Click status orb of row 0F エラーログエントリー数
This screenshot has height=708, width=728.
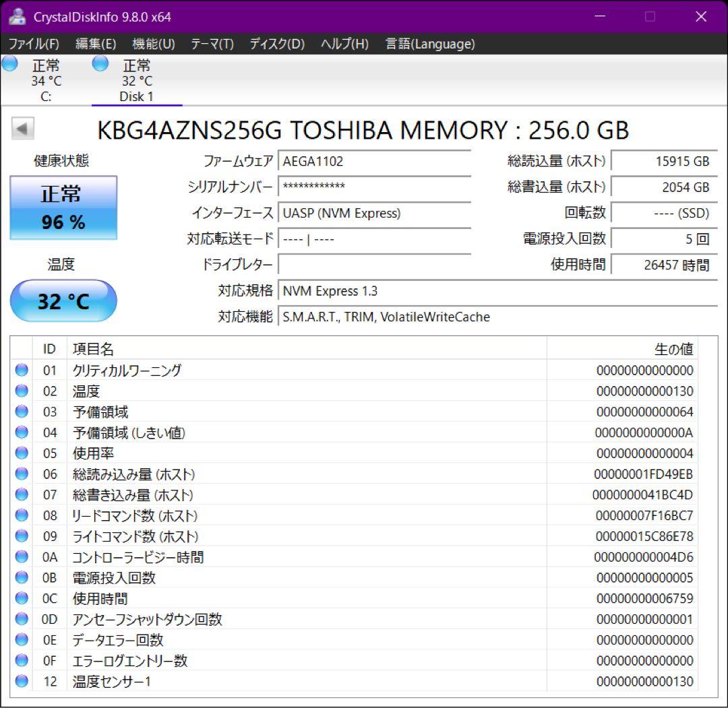(x=22, y=660)
